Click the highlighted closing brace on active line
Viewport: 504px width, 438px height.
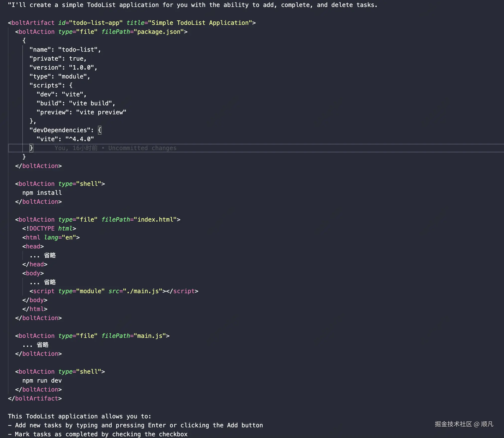tap(31, 148)
